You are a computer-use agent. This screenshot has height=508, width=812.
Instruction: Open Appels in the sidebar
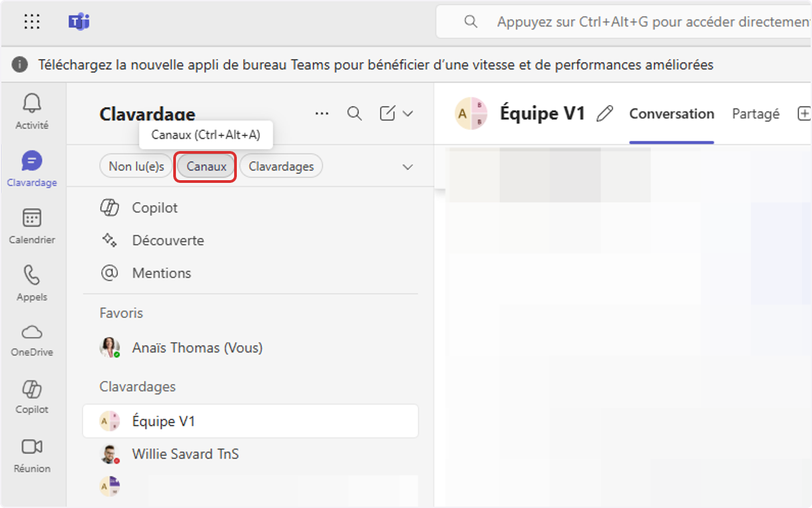click(x=32, y=283)
